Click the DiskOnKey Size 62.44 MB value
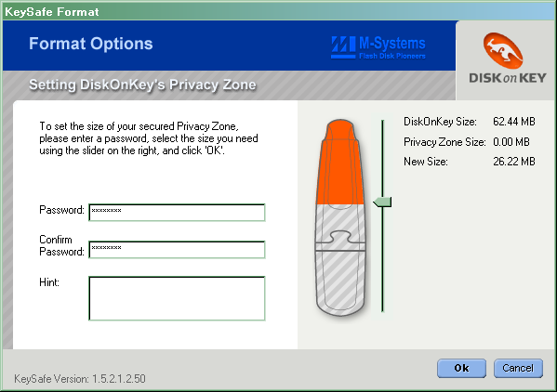 514,122
